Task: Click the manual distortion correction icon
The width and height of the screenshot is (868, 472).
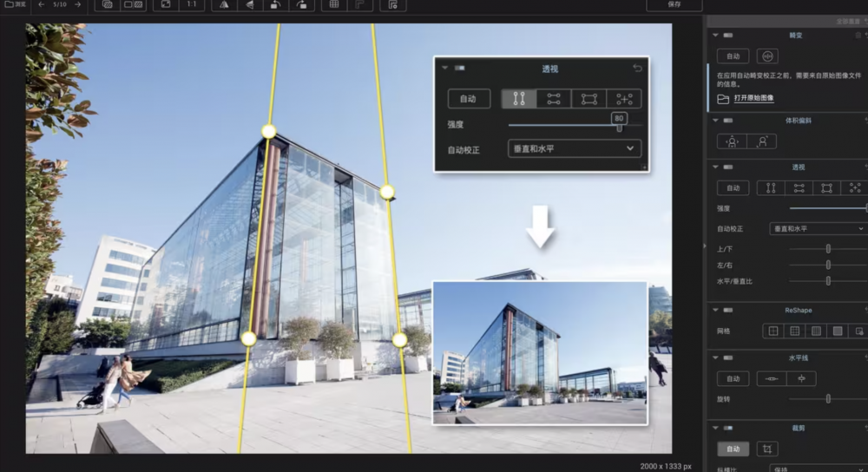Action: (767, 56)
